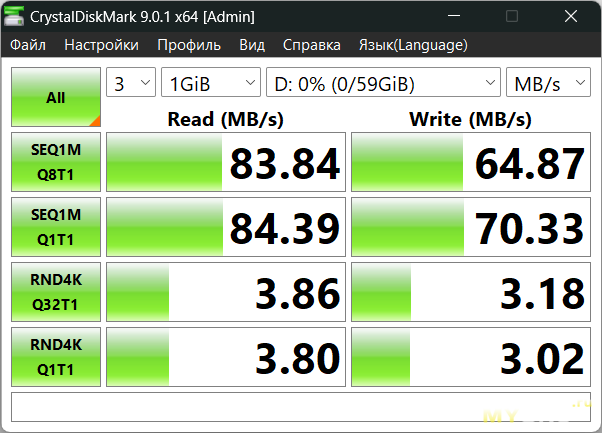Open the MB/s unit dropdown
The height and width of the screenshot is (433, 602).
tap(548, 82)
